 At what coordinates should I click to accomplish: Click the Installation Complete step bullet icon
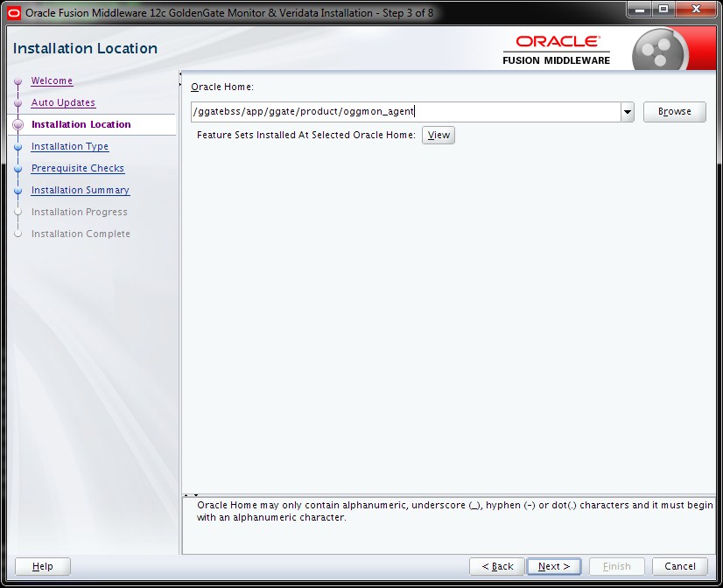18,234
